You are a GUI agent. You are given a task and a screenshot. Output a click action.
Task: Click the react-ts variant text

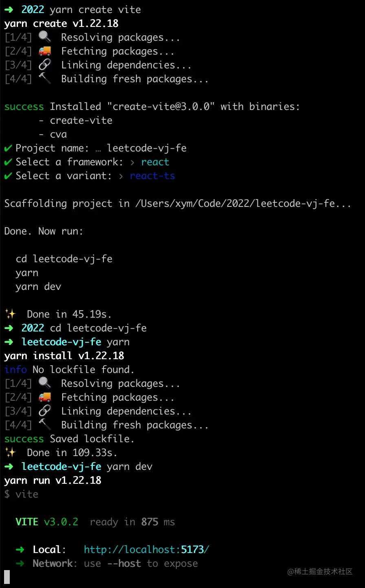click(152, 176)
